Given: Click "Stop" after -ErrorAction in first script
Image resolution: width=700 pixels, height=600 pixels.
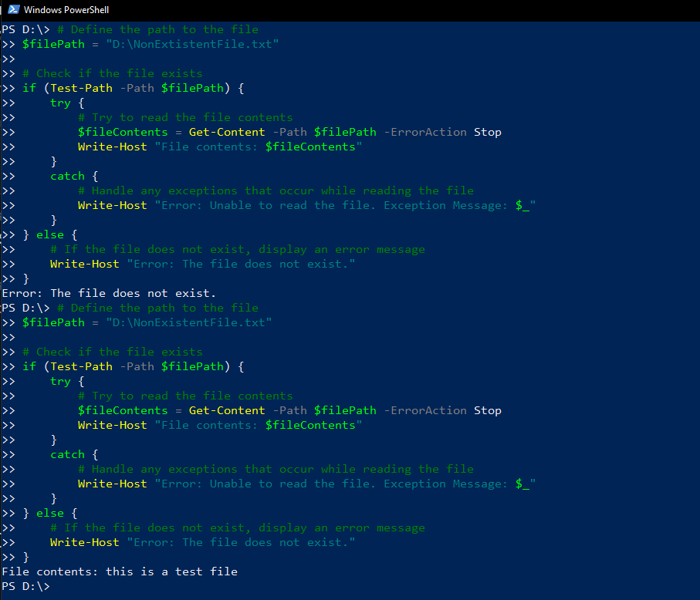Looking at the screenshot, I should click(488, 132).
